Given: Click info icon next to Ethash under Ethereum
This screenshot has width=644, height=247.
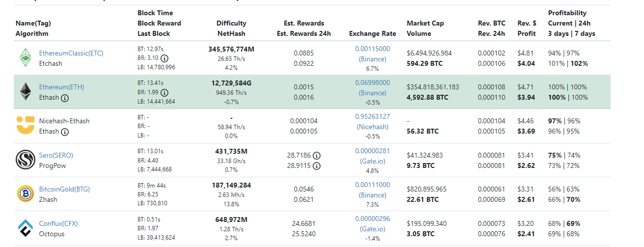Looking at the screenshot, I should (65, 98).
